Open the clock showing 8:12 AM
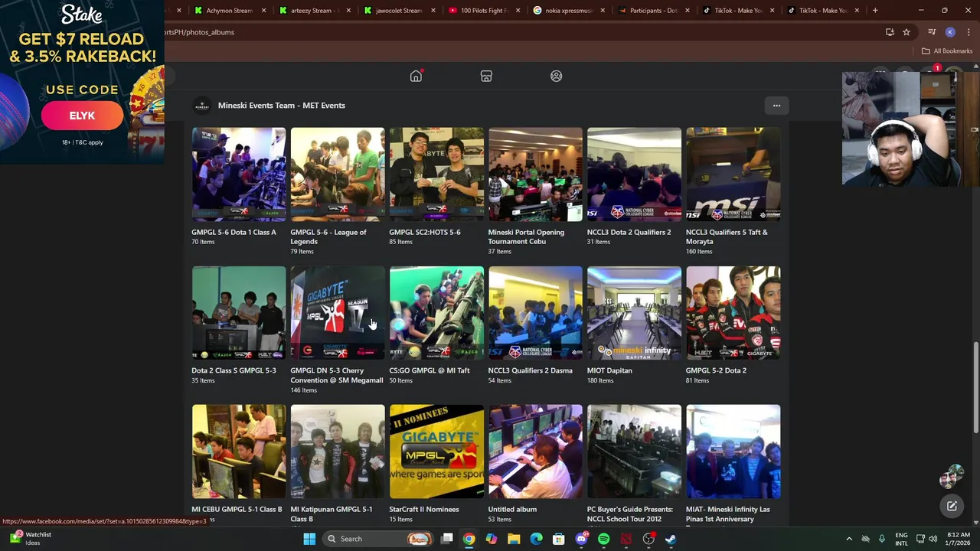This screenshot has height=551, width=980. [x=958, y=539]
